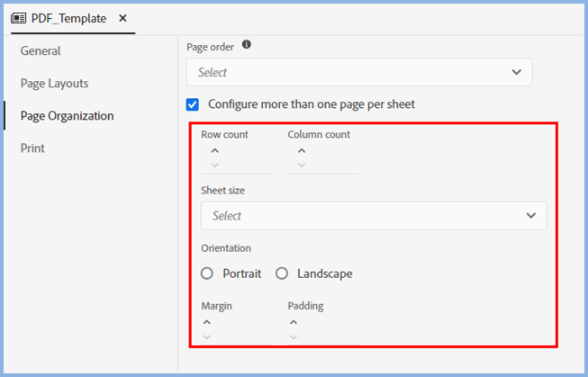Click the Page order info icon

[x=247, y=44]
